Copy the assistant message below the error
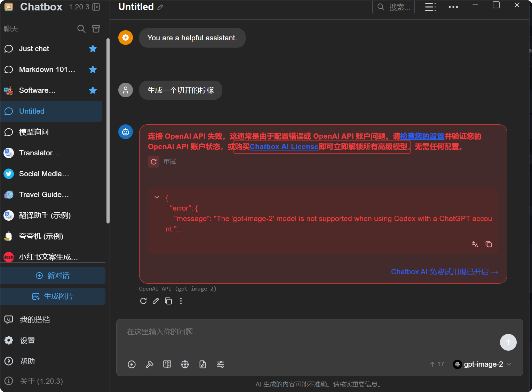Viewport: 532px width, 392px height. 168,301
